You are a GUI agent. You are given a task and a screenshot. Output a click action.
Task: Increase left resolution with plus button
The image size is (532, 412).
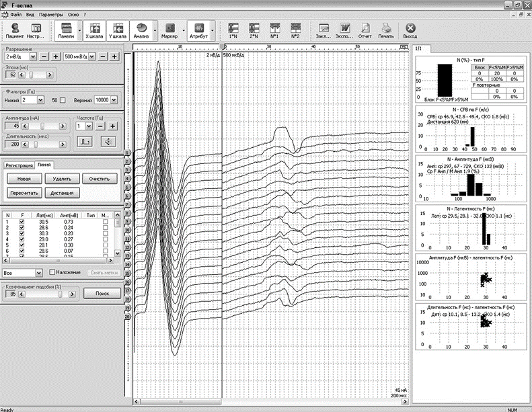(56, 56)
